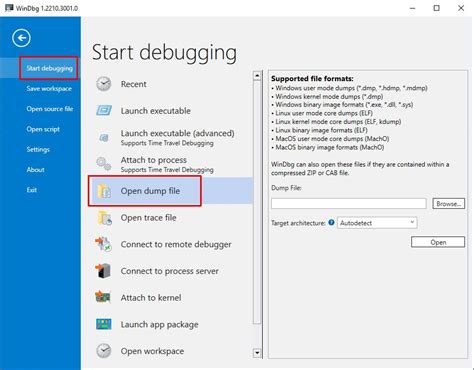Minimize the WinDbg window

click(x=413, y=8)
